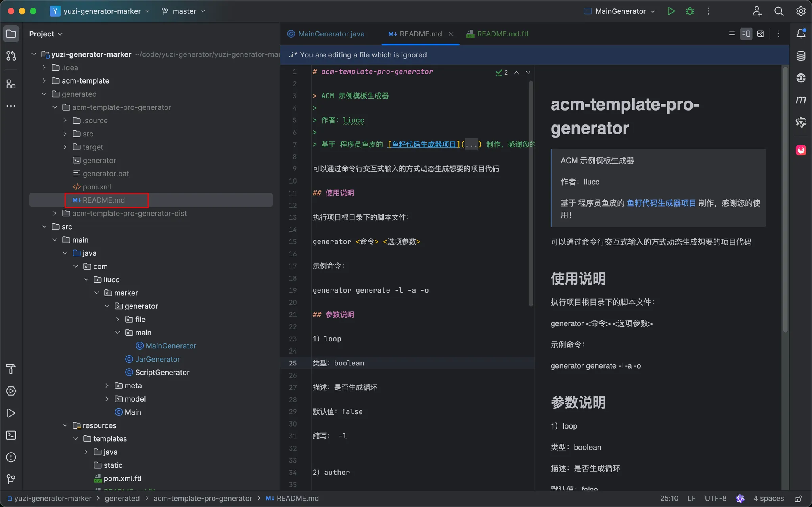812x507 pixels.
Task: Click 鱼籽代码生成器项目 link in preview
Action: pyautogui.click(x=661, y=203)
